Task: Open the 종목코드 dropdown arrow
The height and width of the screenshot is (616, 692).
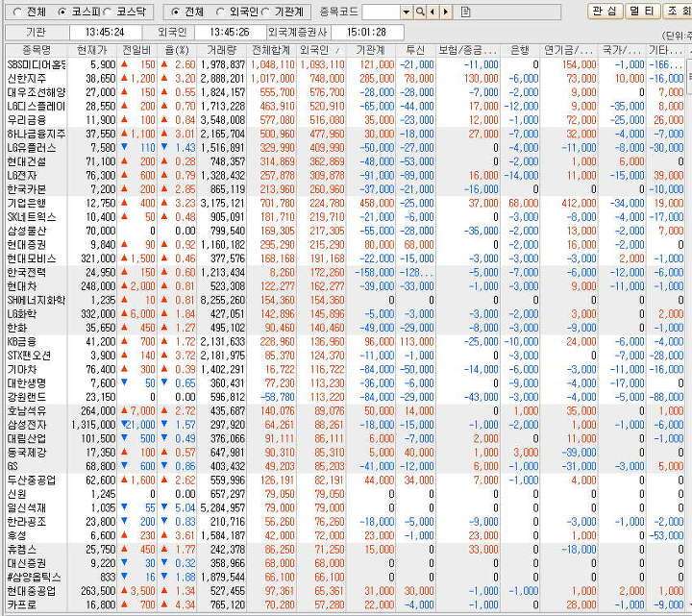Action: [x=407, y=12]
